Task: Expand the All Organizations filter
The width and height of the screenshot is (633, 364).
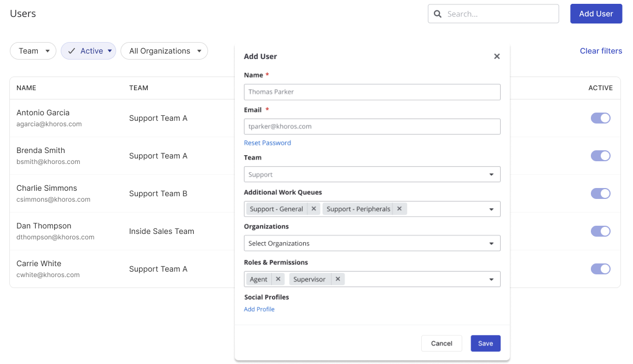Action: (164, 51)
